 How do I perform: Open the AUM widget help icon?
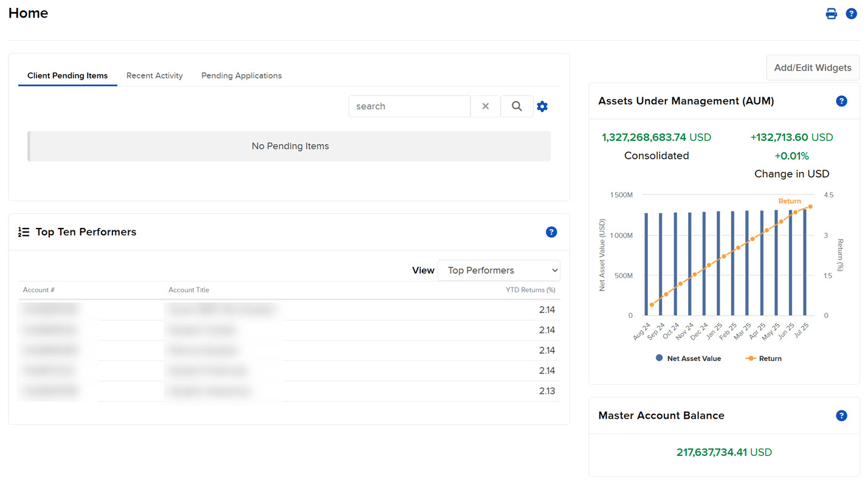[x=841, y=101]
